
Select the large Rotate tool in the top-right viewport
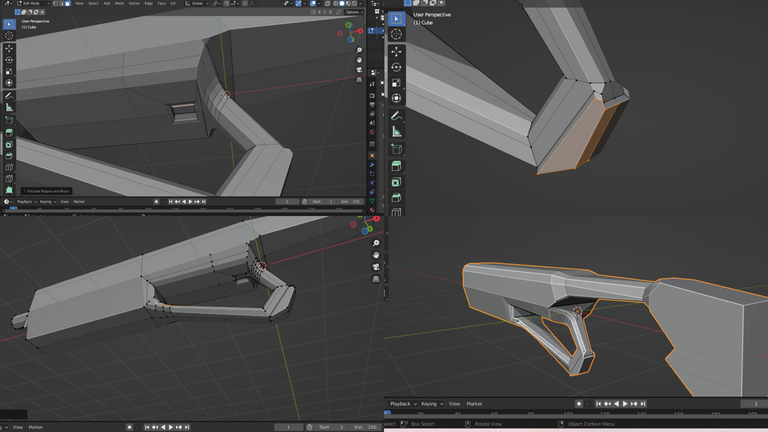[396, 67]
